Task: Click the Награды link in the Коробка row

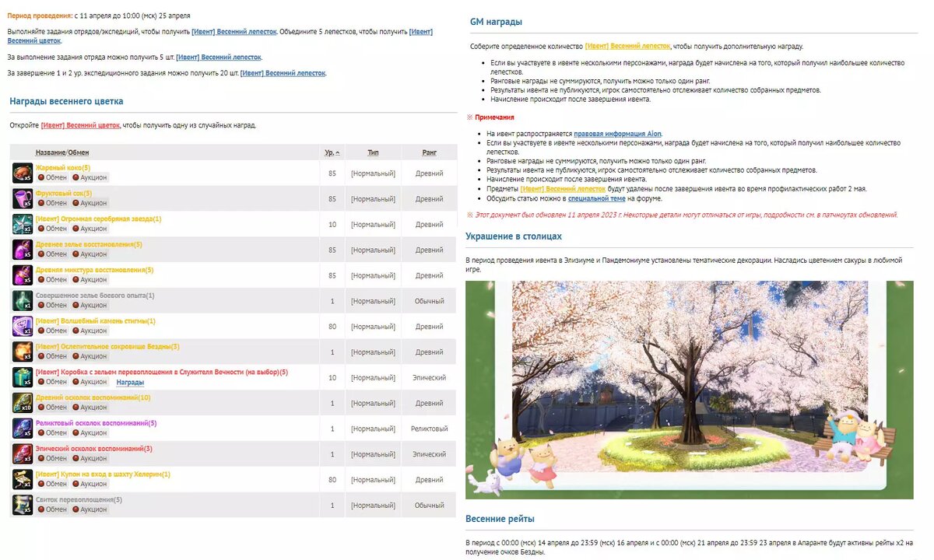Action: (x=130, y=382)
